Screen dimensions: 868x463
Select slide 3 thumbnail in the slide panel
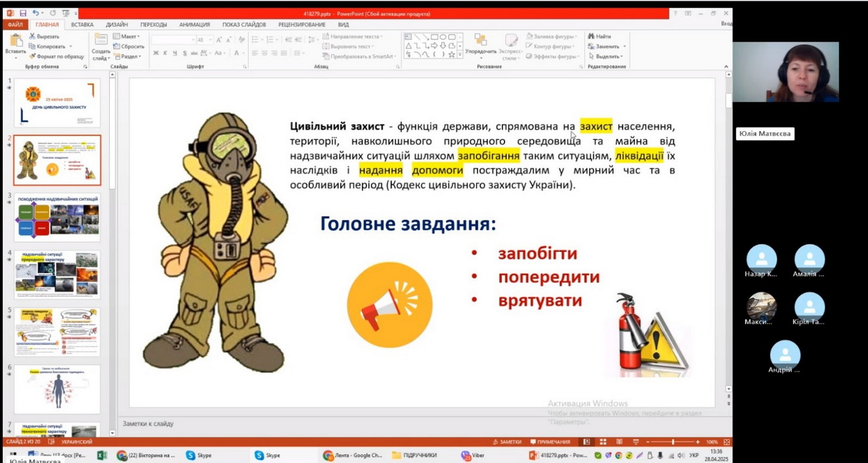coord(58,218)
